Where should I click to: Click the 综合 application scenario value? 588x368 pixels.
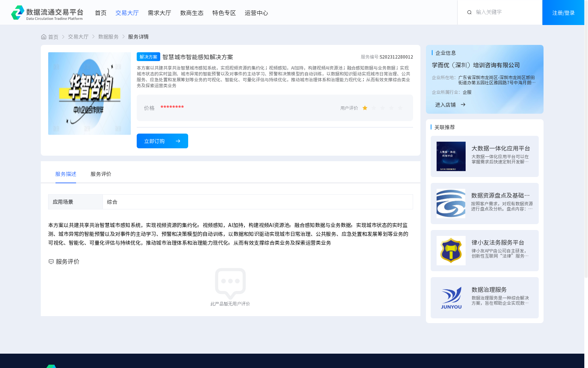click(x=112, y=202)
